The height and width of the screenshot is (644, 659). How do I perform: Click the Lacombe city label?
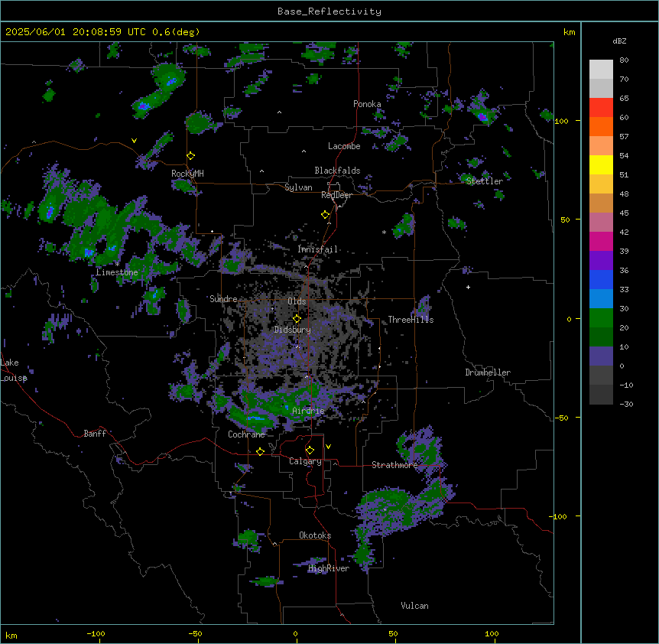[344, 146]
